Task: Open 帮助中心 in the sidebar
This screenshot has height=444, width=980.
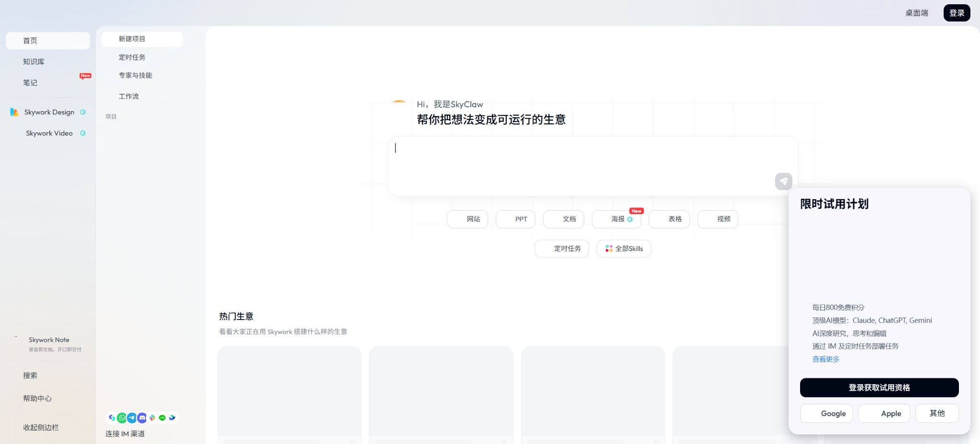Action: coord(48,398)
